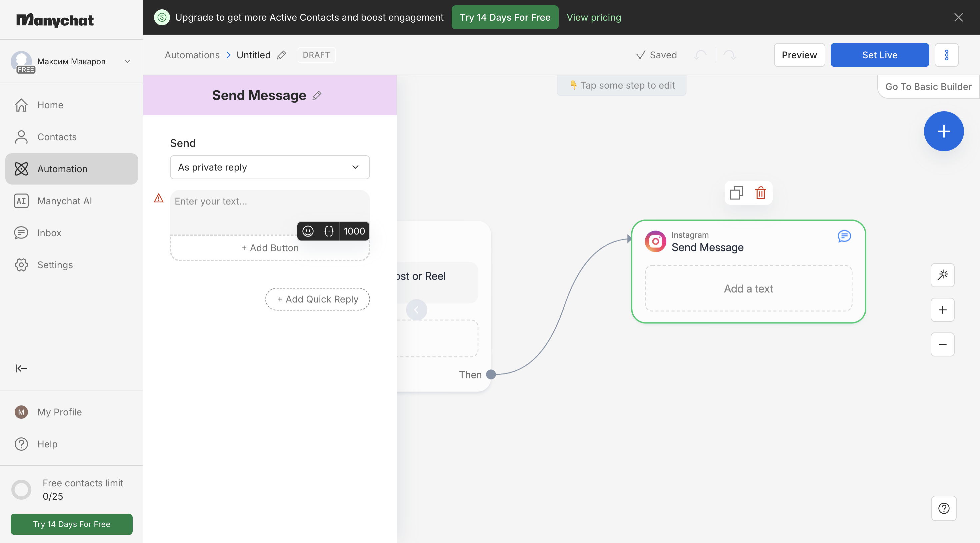Dismiss the upgrade banner
This screenshot has width=980, height=543.
click(958, 17)
